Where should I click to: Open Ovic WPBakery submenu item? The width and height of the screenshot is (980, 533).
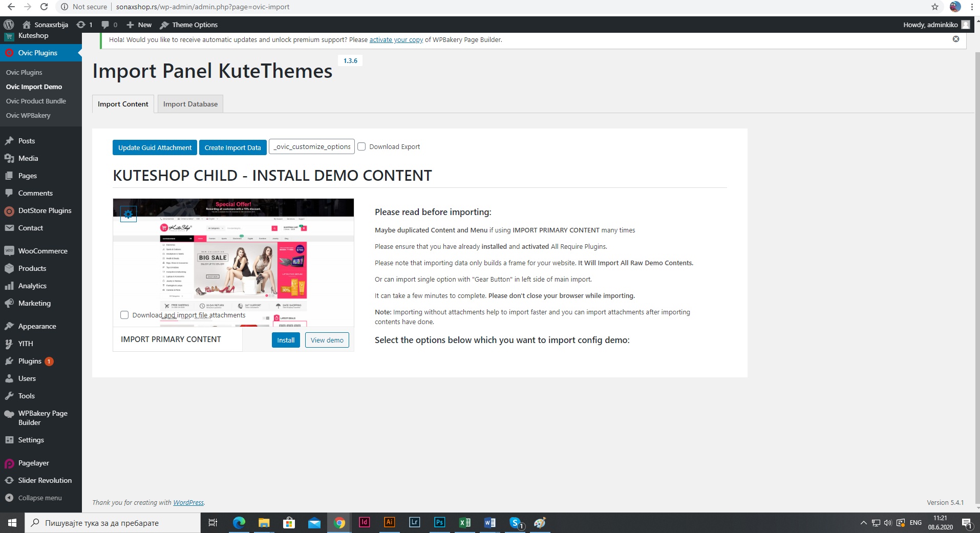[28, 115]
